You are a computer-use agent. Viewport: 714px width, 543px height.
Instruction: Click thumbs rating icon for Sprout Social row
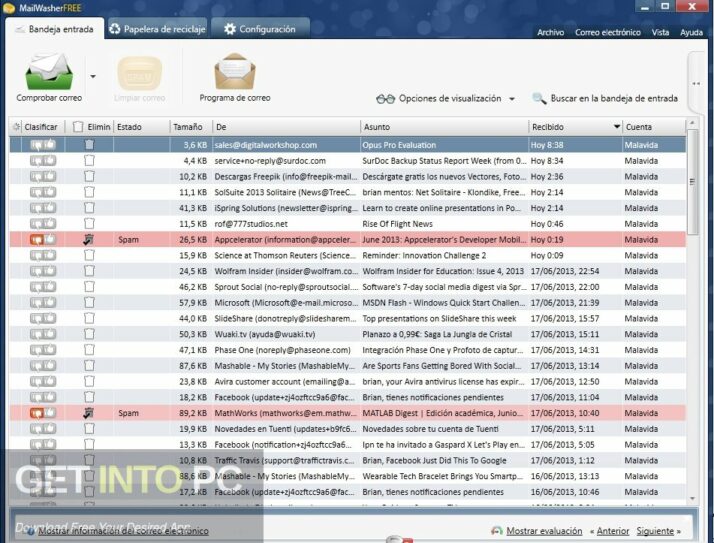(x=43, y=287)
